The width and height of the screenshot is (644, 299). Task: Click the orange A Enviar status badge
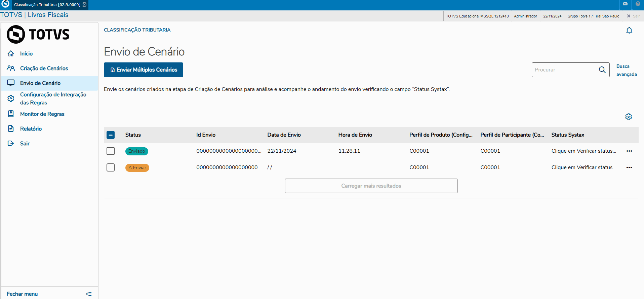tap(137, 168)
